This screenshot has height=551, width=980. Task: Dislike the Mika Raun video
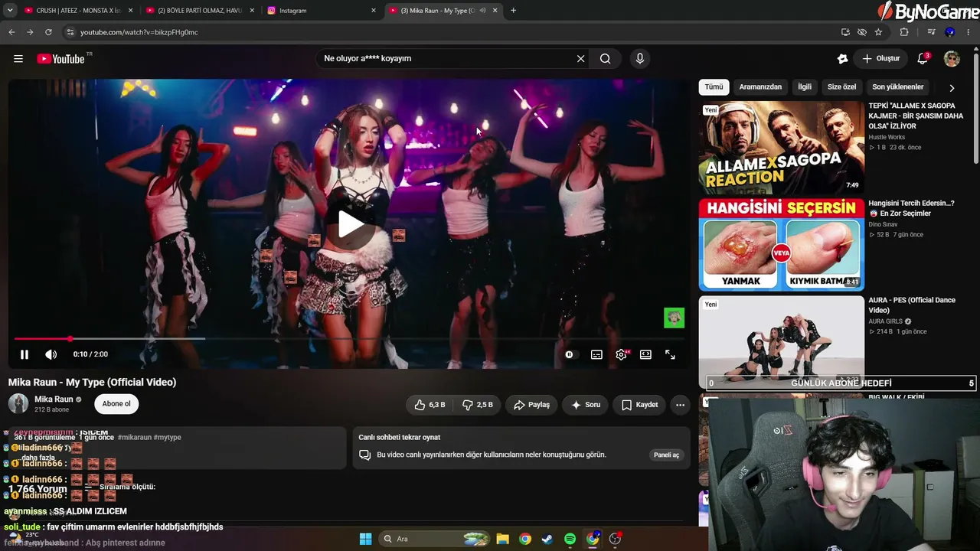click(479, 405)
